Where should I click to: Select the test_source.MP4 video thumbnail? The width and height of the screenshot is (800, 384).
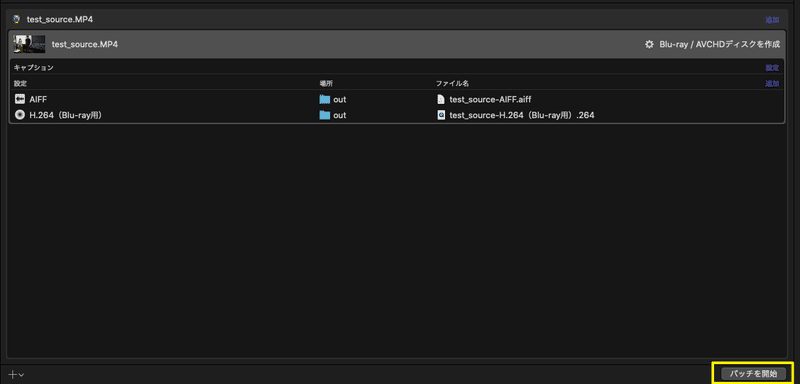pyautogui.click(x=30, y=44)
